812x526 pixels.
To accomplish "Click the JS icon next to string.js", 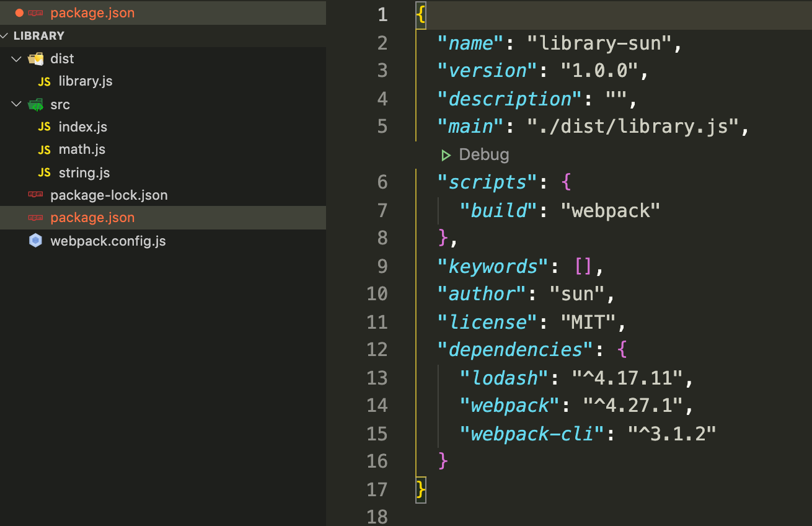I will (x=43, y=172).
